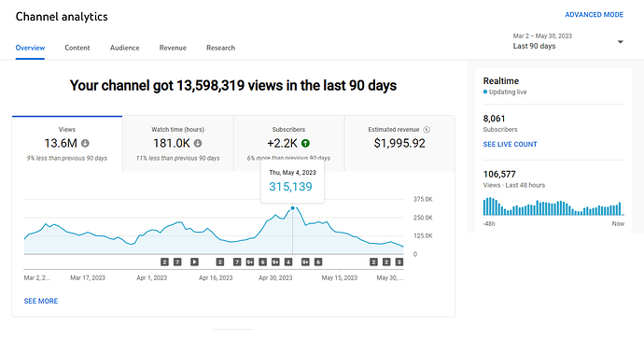644x340 pixels.
Task: Open the Revenue tab
Action: point(173,48)
